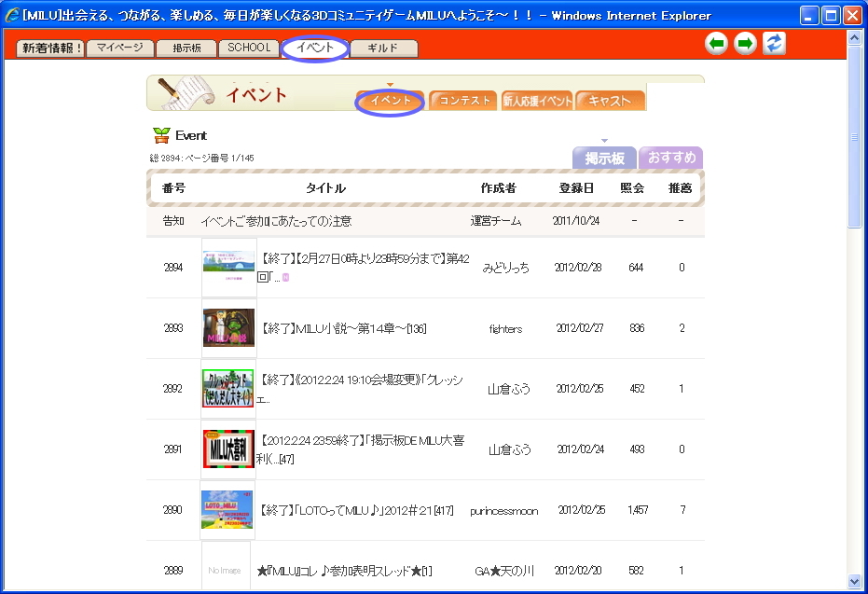868x594 pixels.
Task: Open LOTOってMILU♪ 2012#21 event link
Action: click(x=357, y=510)
